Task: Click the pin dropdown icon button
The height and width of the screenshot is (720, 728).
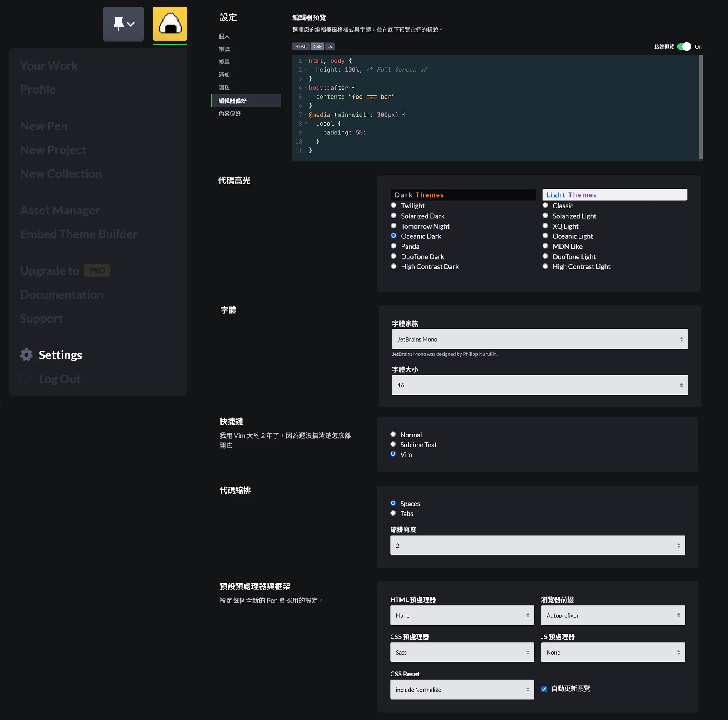Action: 123,24
